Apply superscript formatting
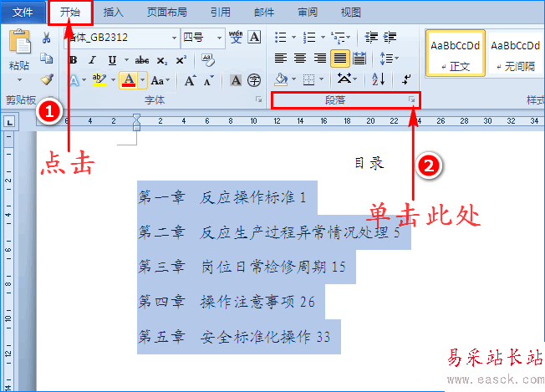 pos(181,60)
